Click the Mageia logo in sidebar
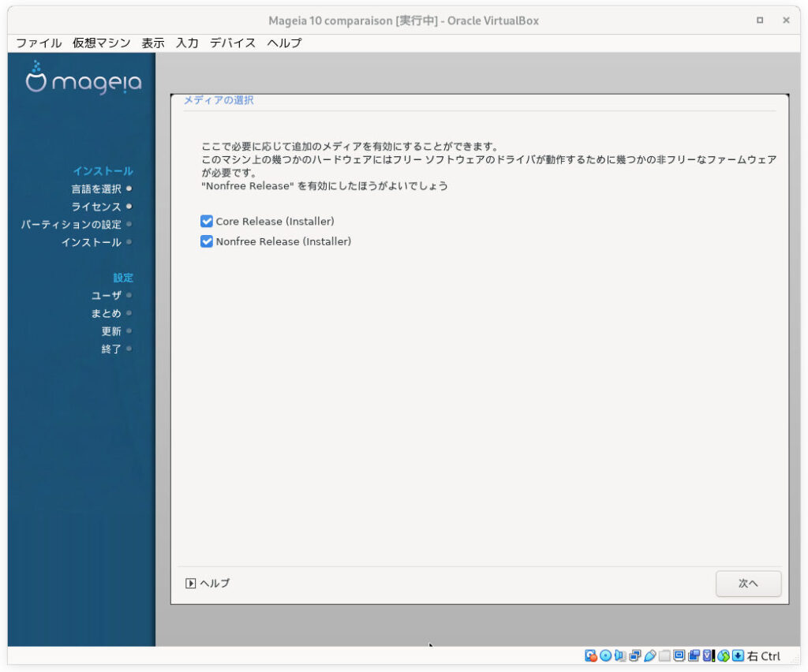The height and width of the screenshot is (672, 808). coord(84,78)
